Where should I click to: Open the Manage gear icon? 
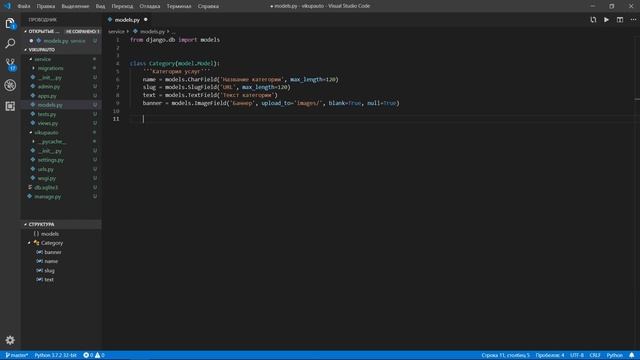pos(10,340)
